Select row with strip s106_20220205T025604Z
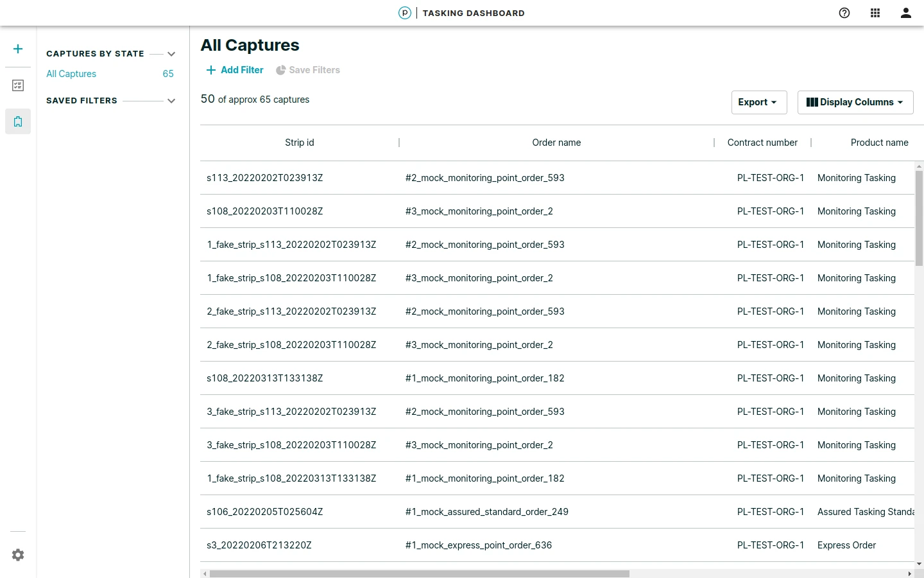924x578 pixels. (x=264, y=512)
